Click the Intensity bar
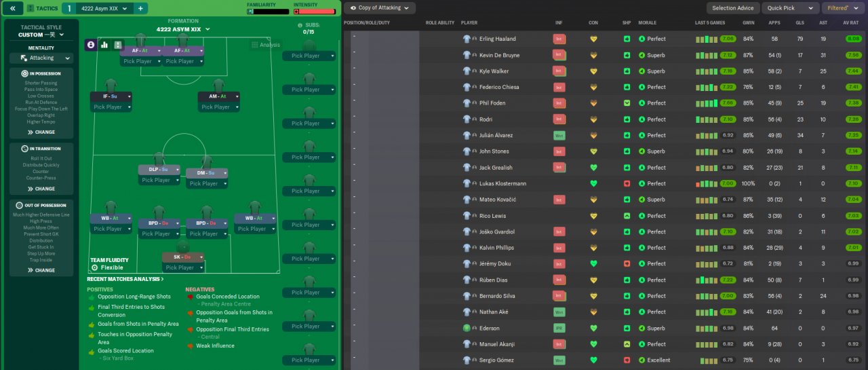This screenshot has height=370, width=868. 315,12
